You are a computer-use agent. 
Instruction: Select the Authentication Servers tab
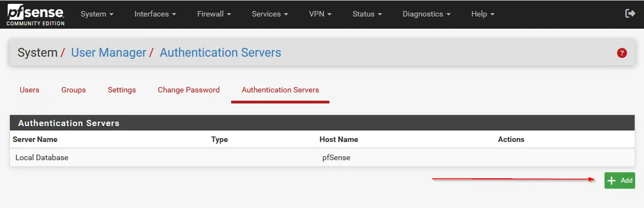280,90
